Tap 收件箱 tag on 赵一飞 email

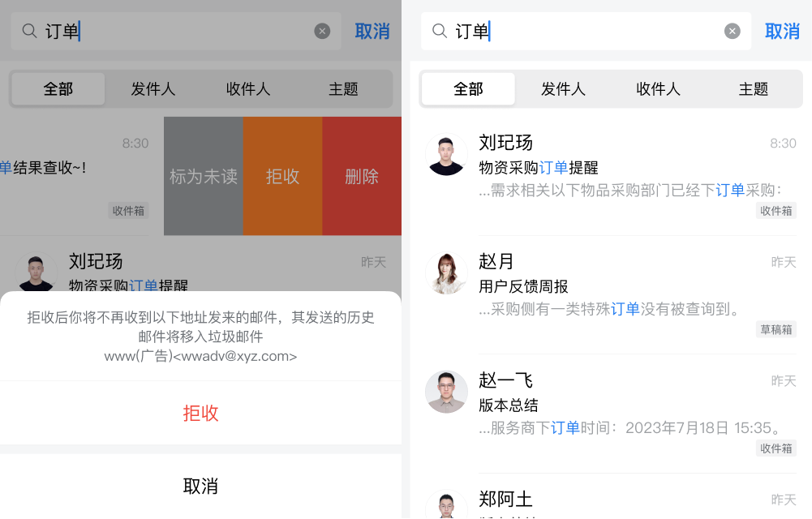(776, 448)
